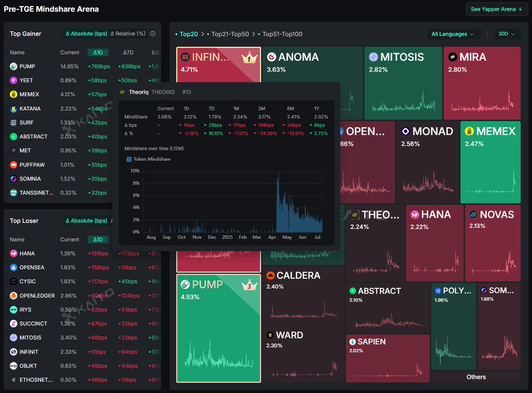Select Absolute (bps) toggle in Top Loser

point(86,221)
